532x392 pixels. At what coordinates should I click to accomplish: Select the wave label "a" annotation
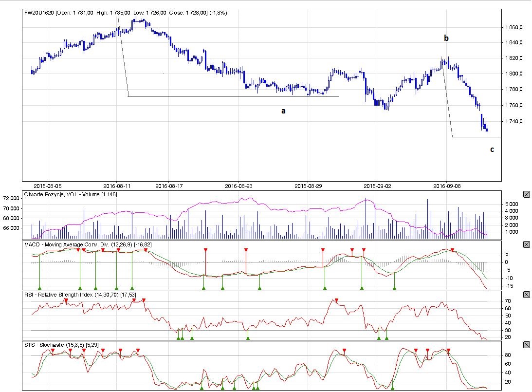click(x=283, y=111)
